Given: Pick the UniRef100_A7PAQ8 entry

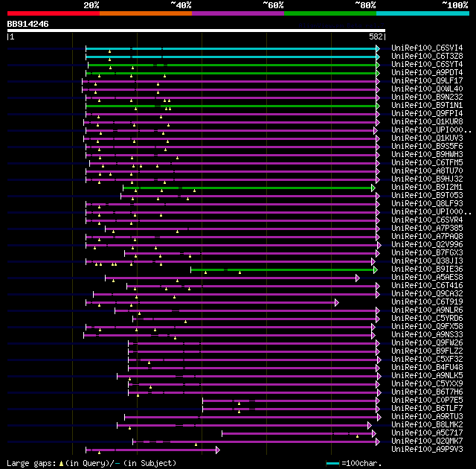Looking at the screenshot, I should pyautogui.click(x=427, y=237).
